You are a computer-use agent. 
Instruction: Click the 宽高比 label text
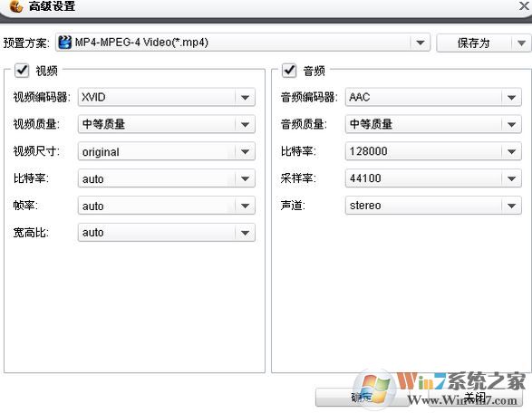[31, 233]
